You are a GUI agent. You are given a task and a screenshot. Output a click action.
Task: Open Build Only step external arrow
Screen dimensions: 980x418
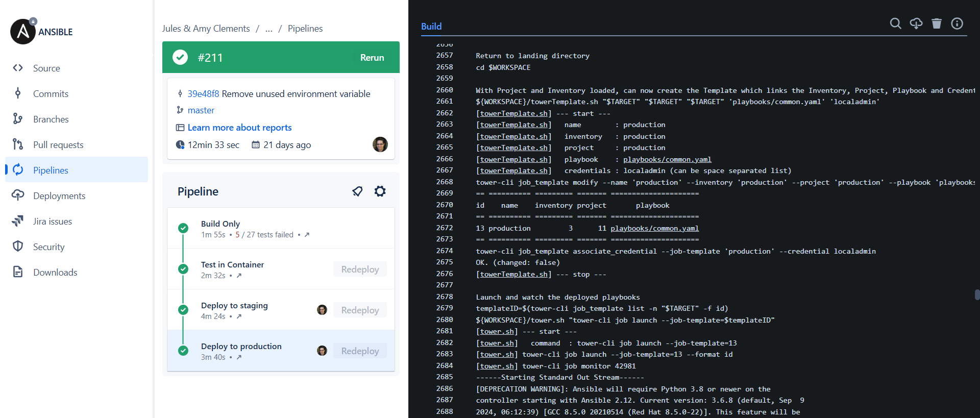click(307, 235)
